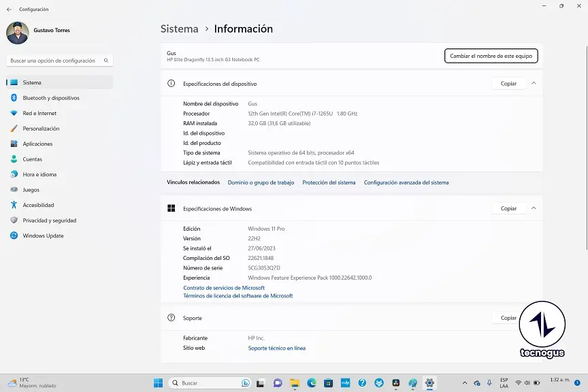Open Gustavo Torres profile picture

click(18, 33)
